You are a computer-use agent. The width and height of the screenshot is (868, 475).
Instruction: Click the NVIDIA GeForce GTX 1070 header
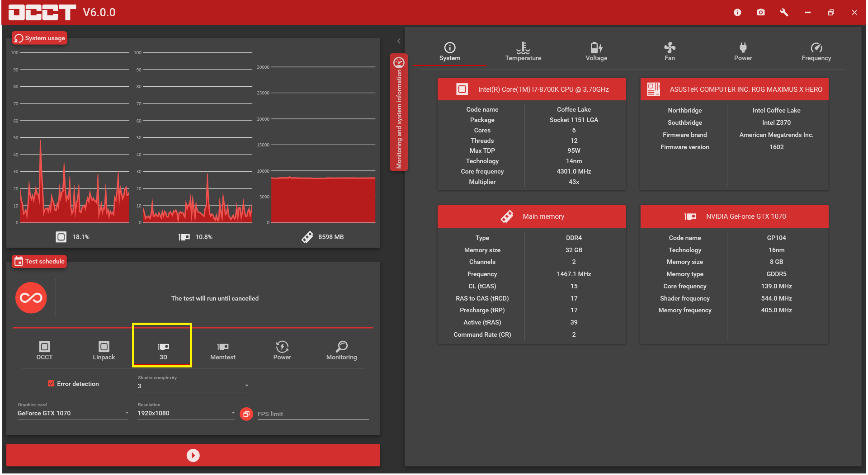pyautogui.click(x=746, y=216)
